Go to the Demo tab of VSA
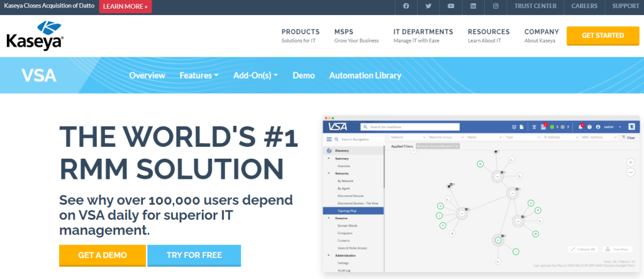This screenshot has width=644, height=279. coord(304,76)
